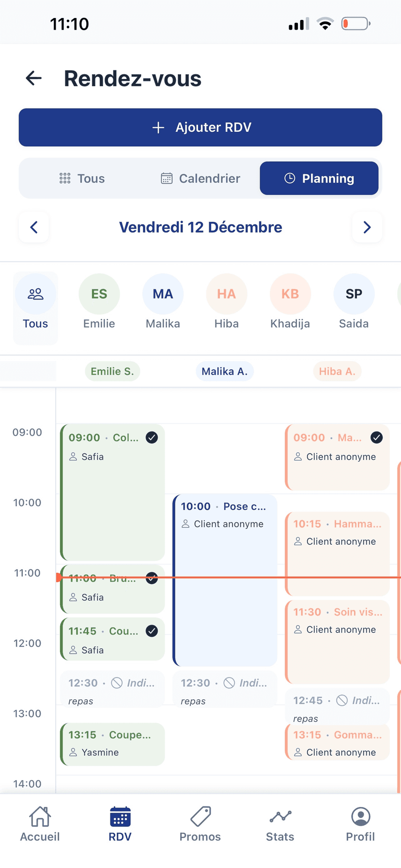Viewport: 401px width, 868px height.
Task: Toggle the check on 09:00 Safia appointment
Action: click(152, 437)
